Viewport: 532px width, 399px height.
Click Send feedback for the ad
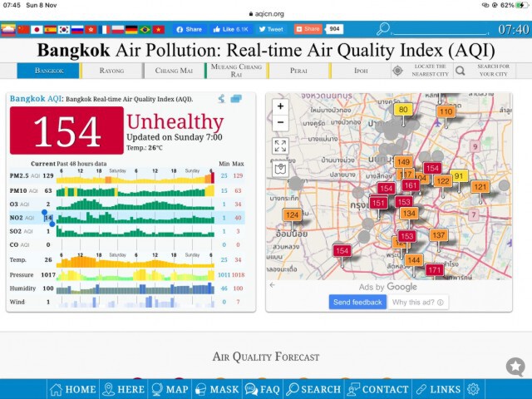[x=357, y=302]
